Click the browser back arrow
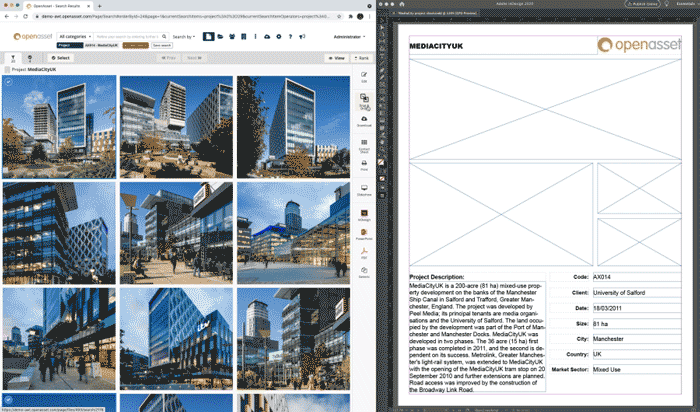700x412 pixels. [7, 17]
